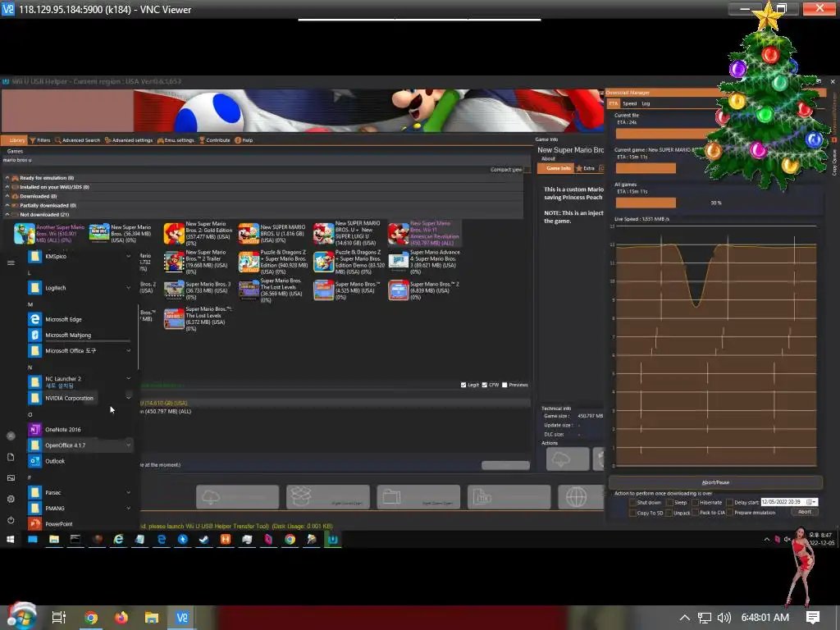Click Wii U USB Helper taskbar icon
The width and height of the screenshot is (840, 630).
(x=333, y=540)
